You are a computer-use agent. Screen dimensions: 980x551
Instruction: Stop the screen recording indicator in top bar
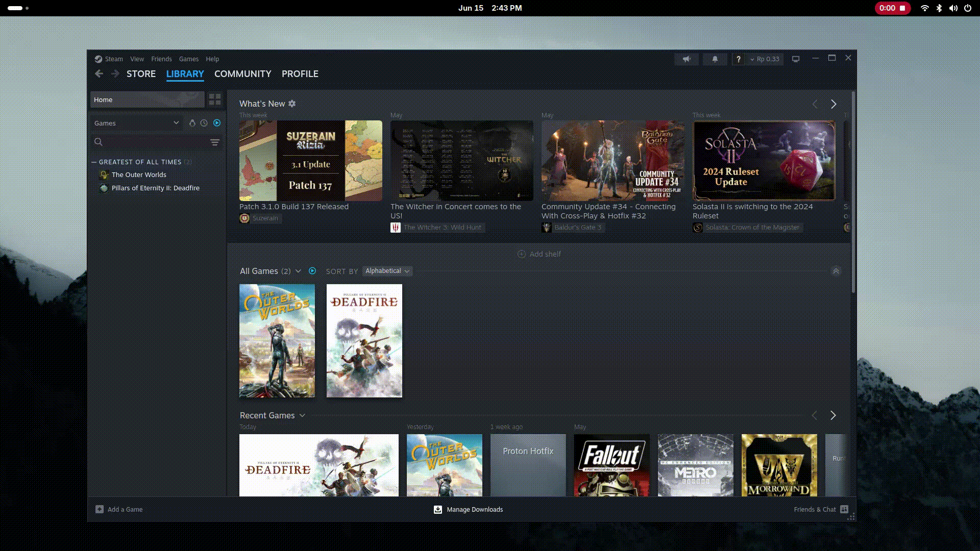pos(893,8)
